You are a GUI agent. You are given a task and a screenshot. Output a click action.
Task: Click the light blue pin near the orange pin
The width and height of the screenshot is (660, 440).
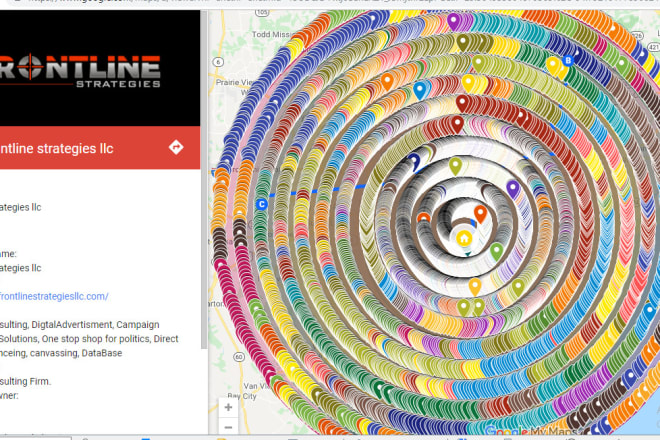[420, 91]
